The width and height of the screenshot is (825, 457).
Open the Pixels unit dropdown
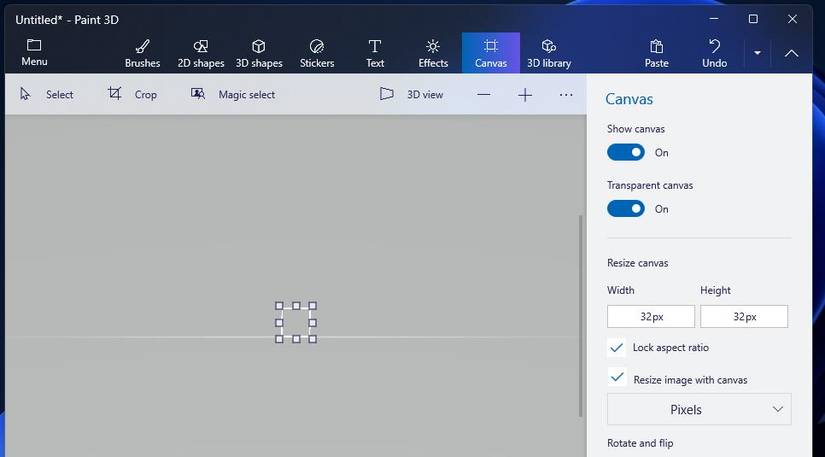(699, 409)
